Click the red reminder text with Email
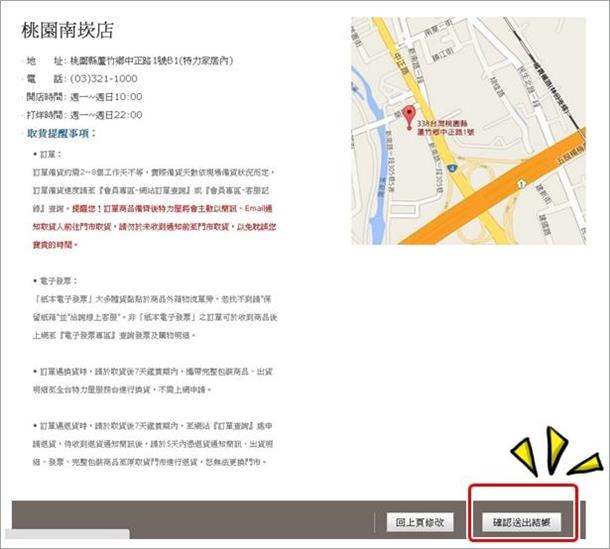Viewport: 610px width, 549px height. (154, 226)
